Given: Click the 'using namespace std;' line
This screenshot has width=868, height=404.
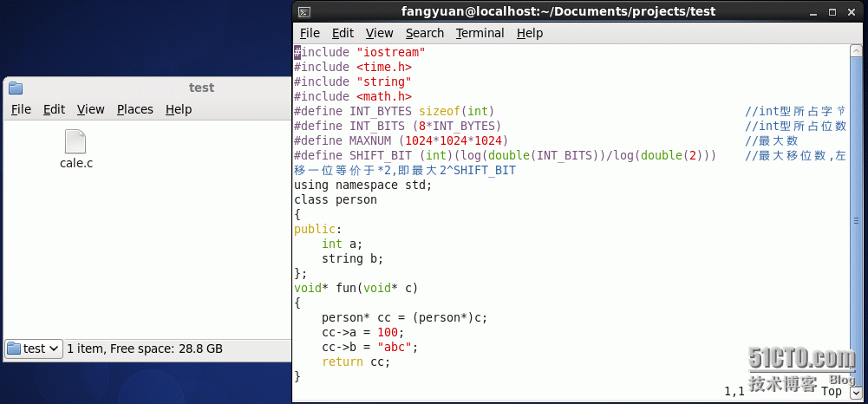Looking at the screenshot, I should pyautogui.click(x=362, y=185).
